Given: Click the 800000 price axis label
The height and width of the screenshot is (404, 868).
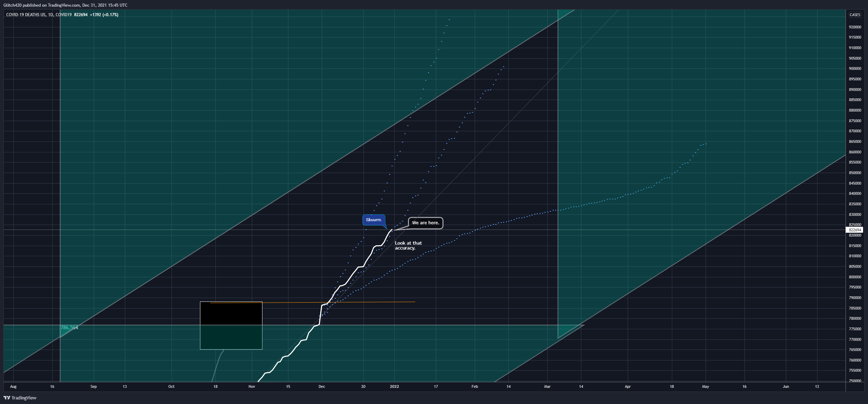Looking at the screenshot, I should (855, 277).
